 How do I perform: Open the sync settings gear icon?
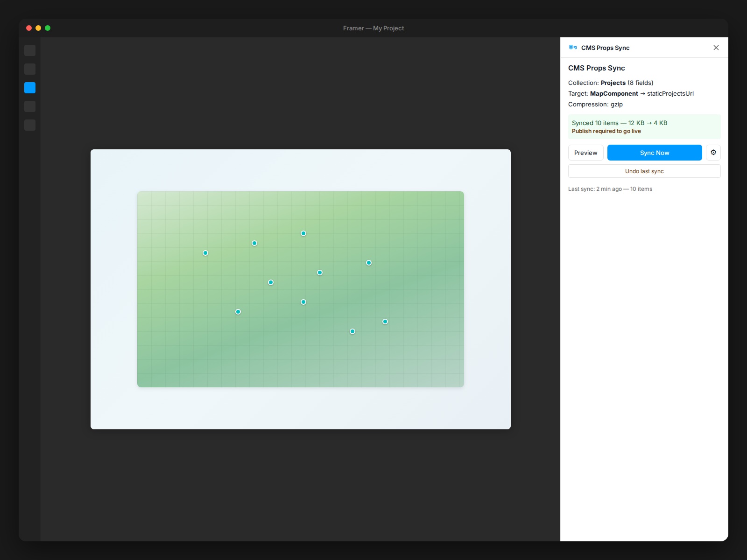[x=713, y=153]
